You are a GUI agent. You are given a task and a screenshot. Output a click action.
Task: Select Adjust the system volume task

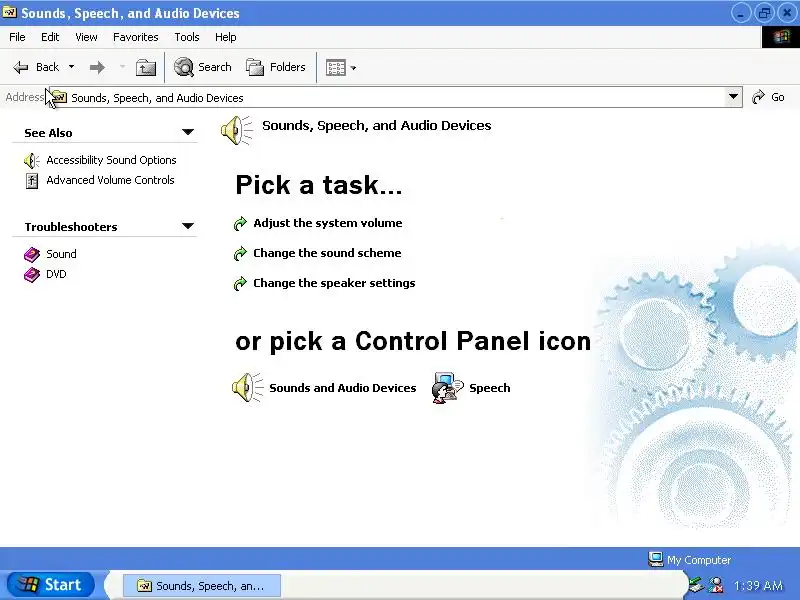328,223
